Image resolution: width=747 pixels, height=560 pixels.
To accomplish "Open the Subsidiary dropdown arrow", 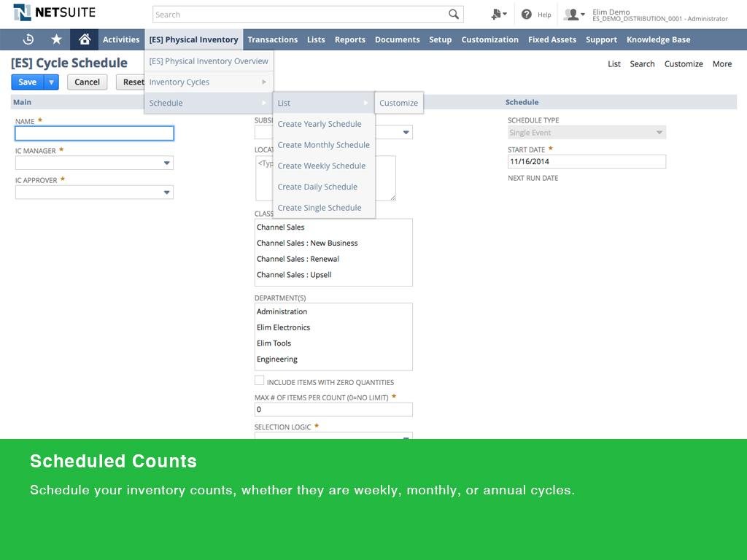I will [x=406, y=133].
